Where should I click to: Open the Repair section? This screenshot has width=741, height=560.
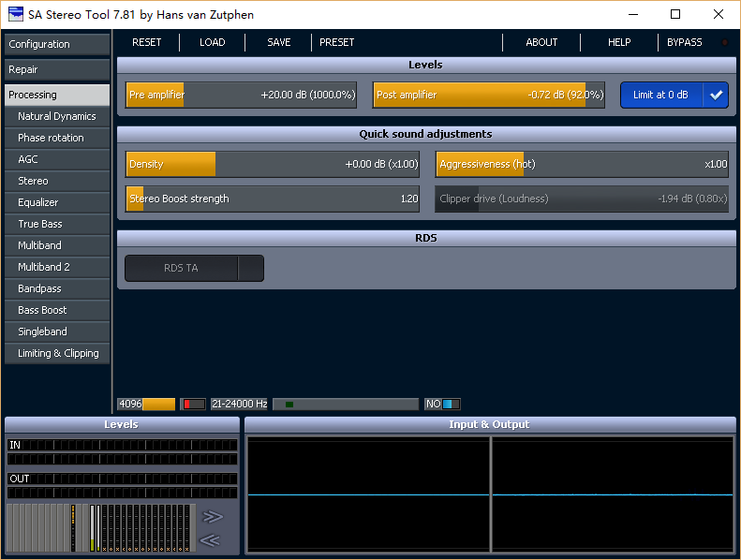[57, 69]
